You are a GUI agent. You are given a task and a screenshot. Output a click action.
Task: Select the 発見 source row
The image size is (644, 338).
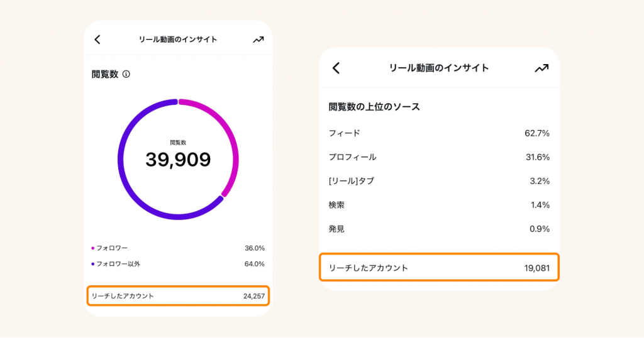click(x=439, y=229)
